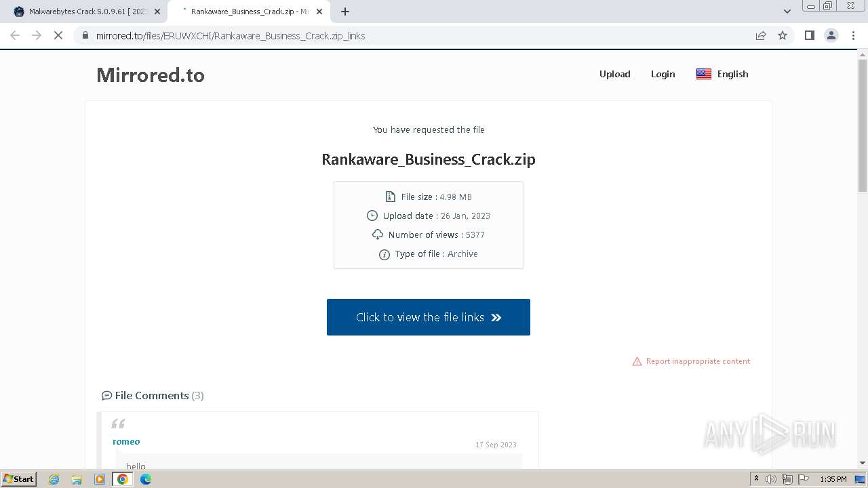Click the 17 Sep 2023 comment date

(x=496, y=445)
